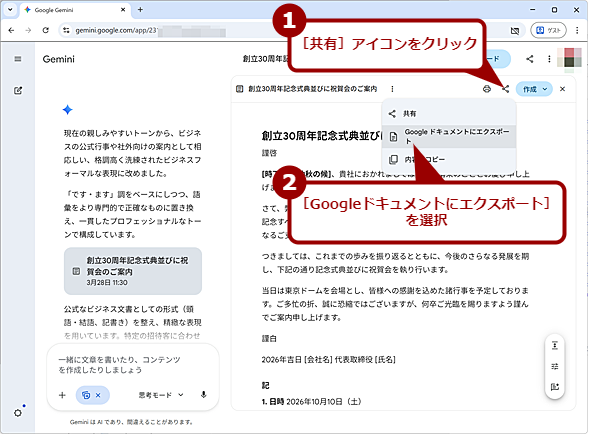Click the plus attach icon in prompt box
The height and width of the screenshot is (435, 589).
pyautogui.click(x=62, y=395)
